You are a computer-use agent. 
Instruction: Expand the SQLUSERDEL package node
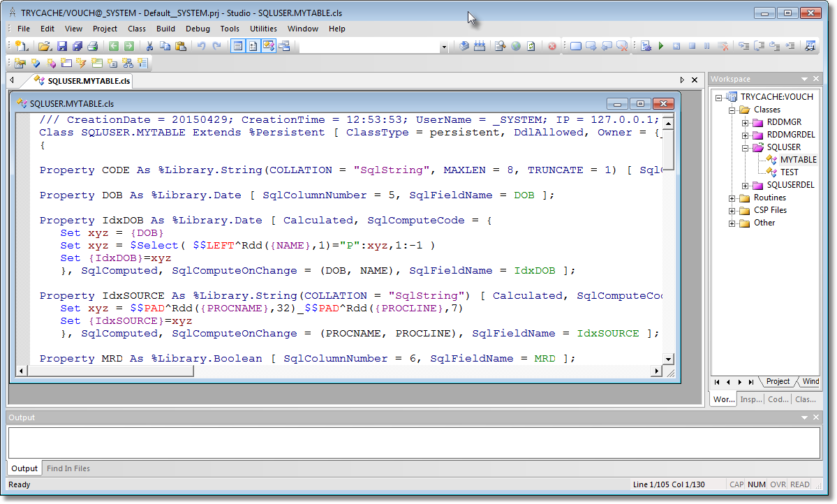click(745, 186)
